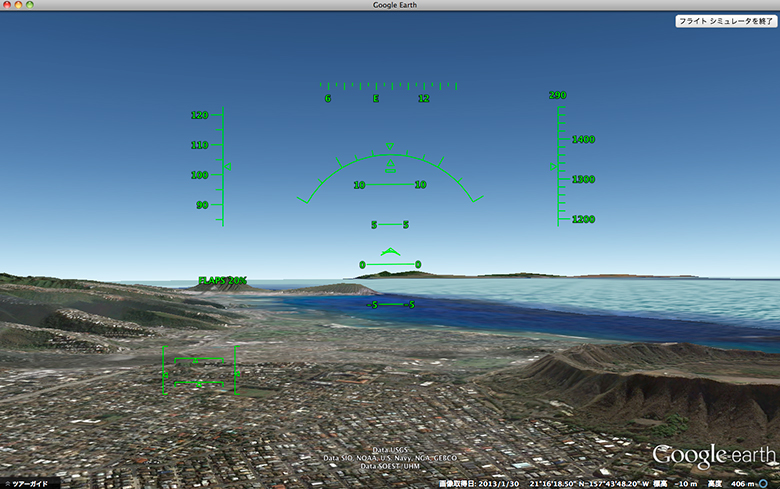Close the Google Earth window

(x=8, y=6)
